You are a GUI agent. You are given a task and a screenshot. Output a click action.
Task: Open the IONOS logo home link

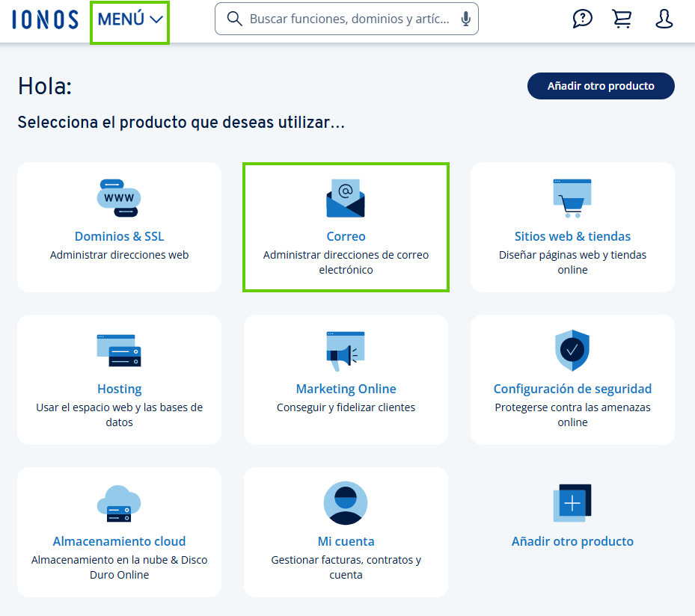point(45,19)
